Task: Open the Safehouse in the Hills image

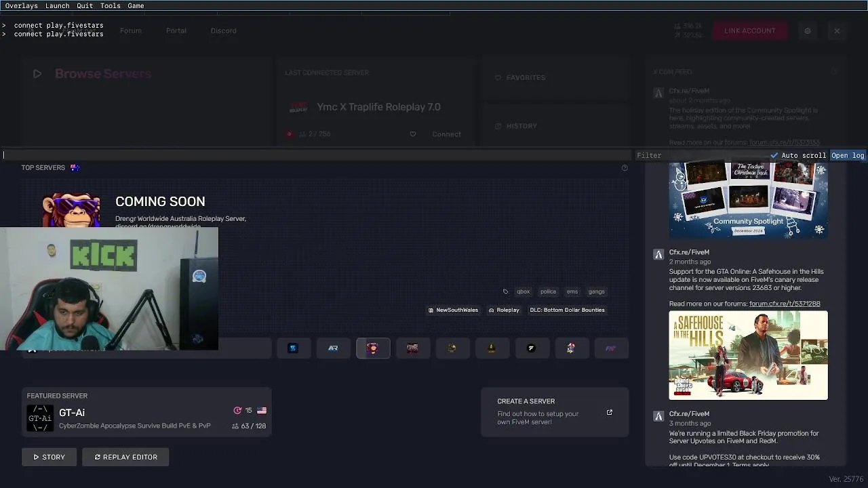Action: tap(749, 355)
